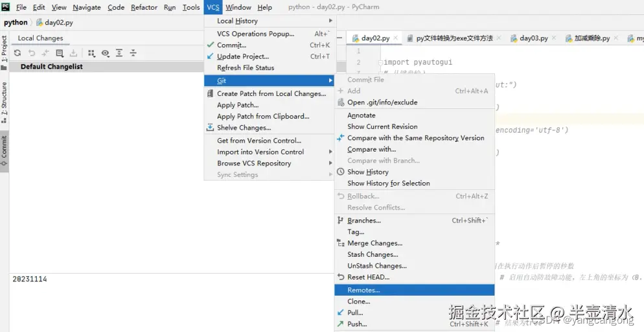This screenshot has height=332, width=644.
Task: Open the Edit menu
Action: point(39,7)
